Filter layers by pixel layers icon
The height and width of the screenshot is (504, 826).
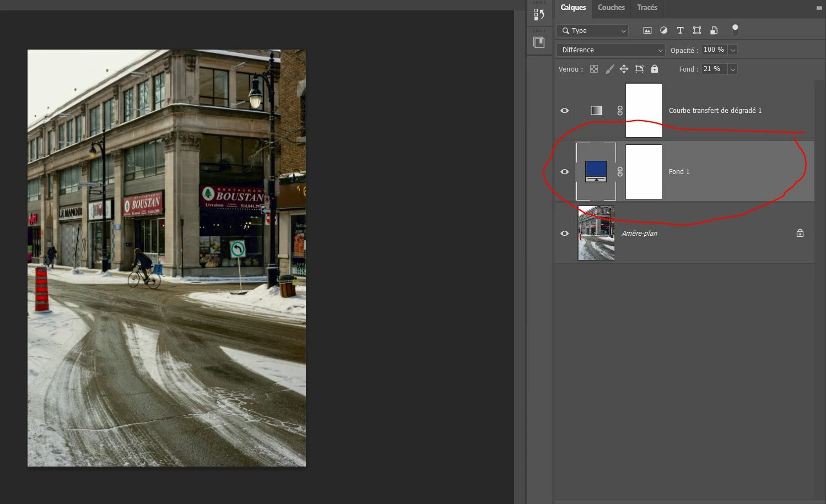coord(647,31)
